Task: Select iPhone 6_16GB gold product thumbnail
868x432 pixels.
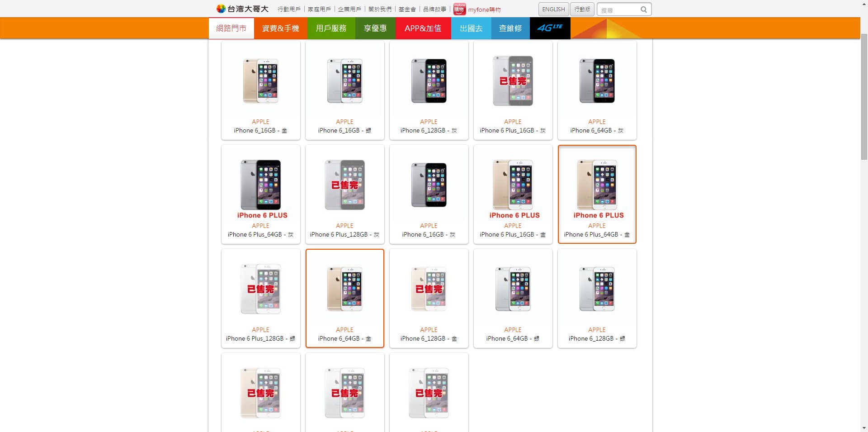Action: point(261,81)
